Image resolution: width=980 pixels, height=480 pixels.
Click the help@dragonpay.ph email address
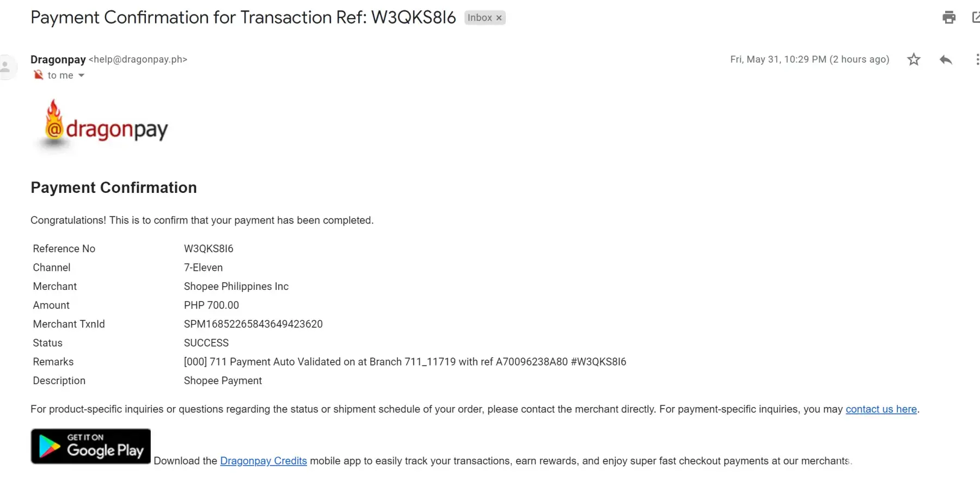click(x=138, y=59)
